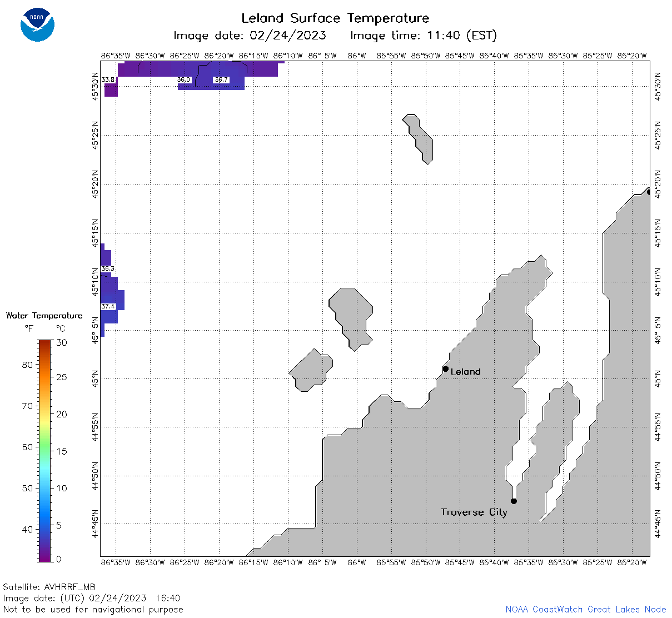Click the 33.8 temperature label
Screen dimensions: 672x618
click(x=108, y=79)
